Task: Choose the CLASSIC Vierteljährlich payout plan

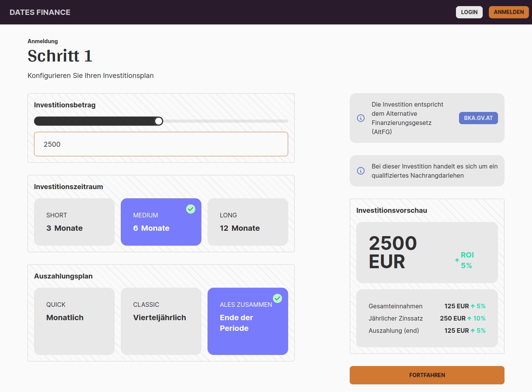Action: point(161,321)
